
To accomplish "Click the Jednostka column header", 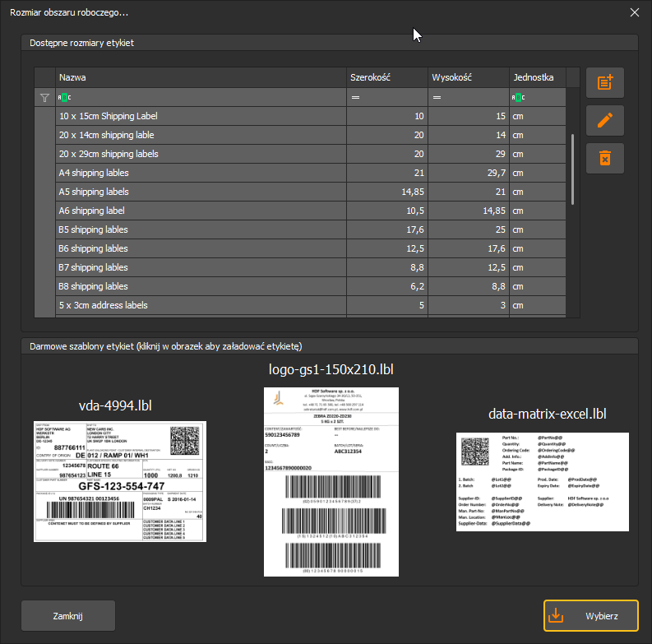I will coord(538,77).
